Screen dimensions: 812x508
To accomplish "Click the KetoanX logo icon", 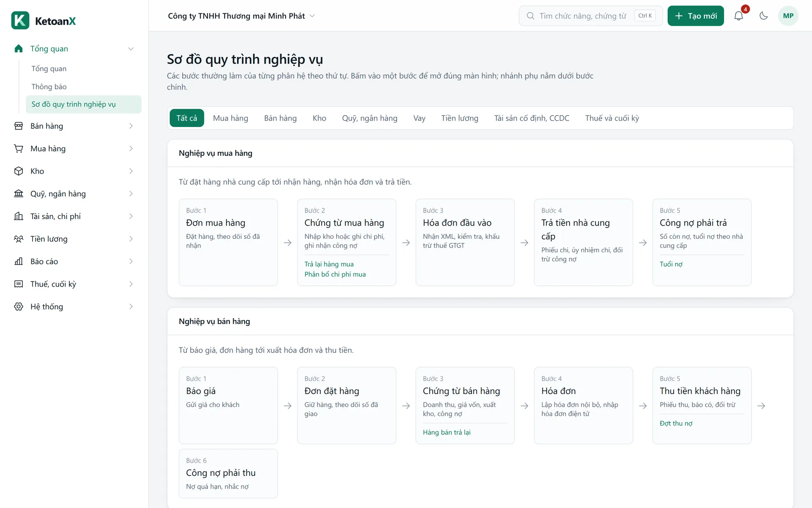I will click(x=20, y=20).
